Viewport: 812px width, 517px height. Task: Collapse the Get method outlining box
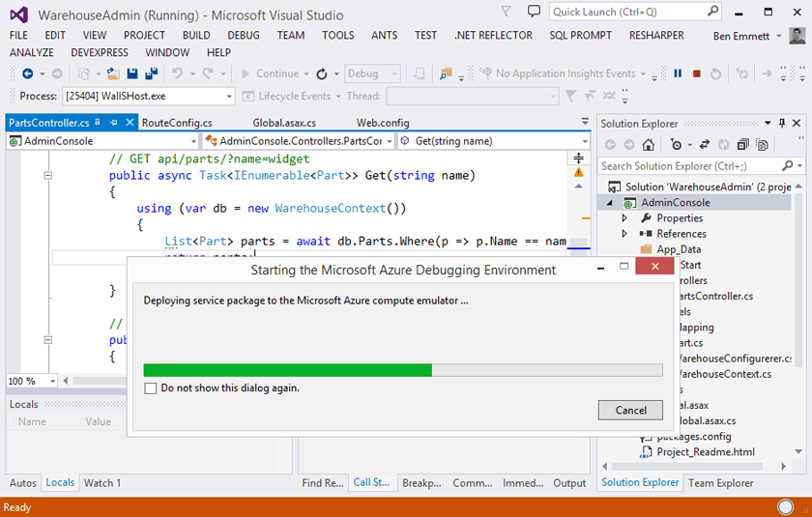[48, 176]
